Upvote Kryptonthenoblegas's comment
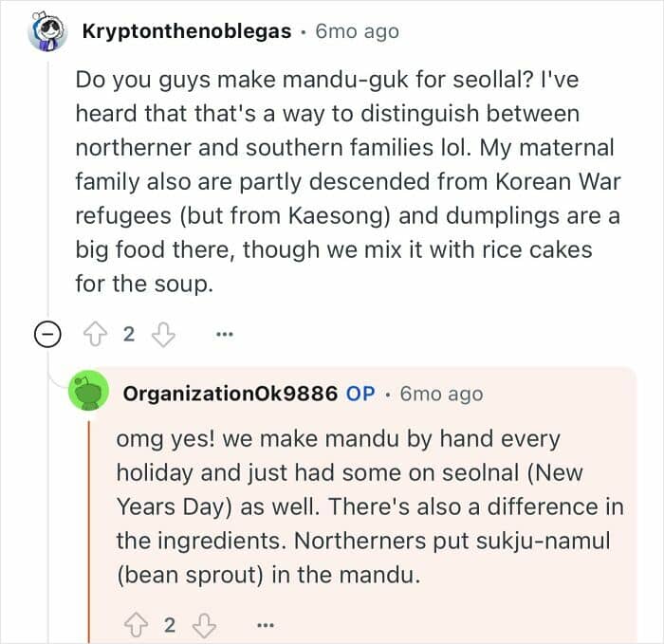664x644 pixels. tap(95, 335)
